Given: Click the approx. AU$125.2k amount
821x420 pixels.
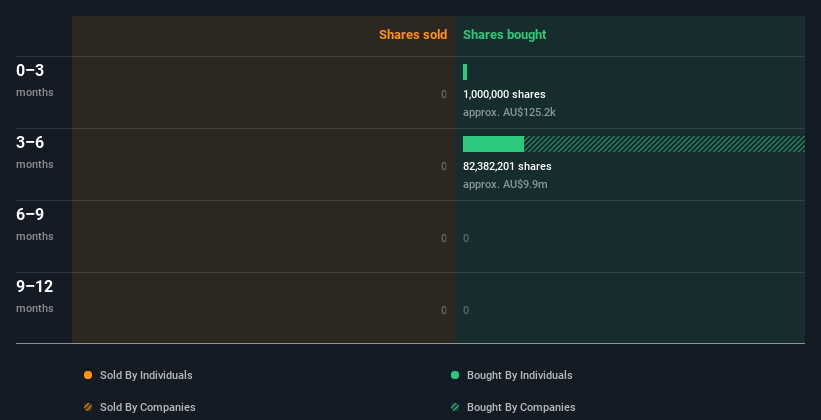Looking at the screenshot, I should point(509,112).
